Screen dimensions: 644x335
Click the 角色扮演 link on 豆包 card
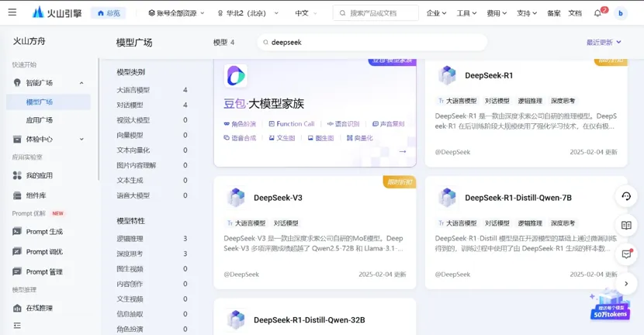point(240,123)
